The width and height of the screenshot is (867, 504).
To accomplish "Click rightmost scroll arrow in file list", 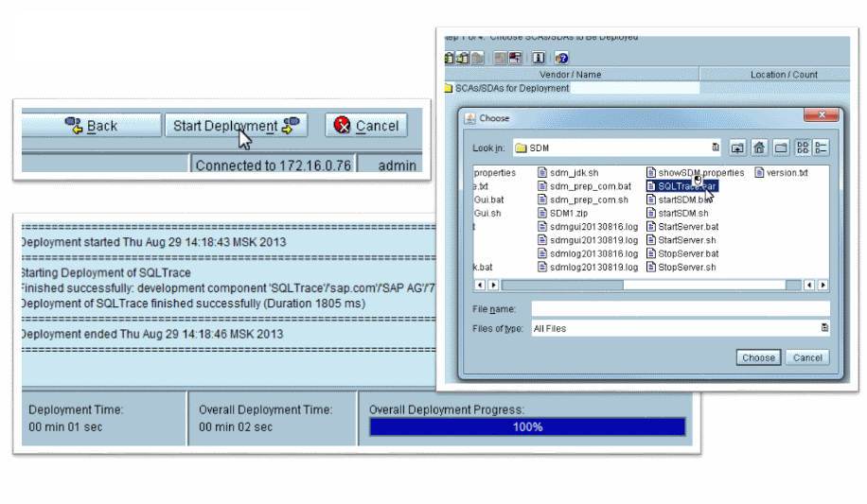I will pos(823,286).
